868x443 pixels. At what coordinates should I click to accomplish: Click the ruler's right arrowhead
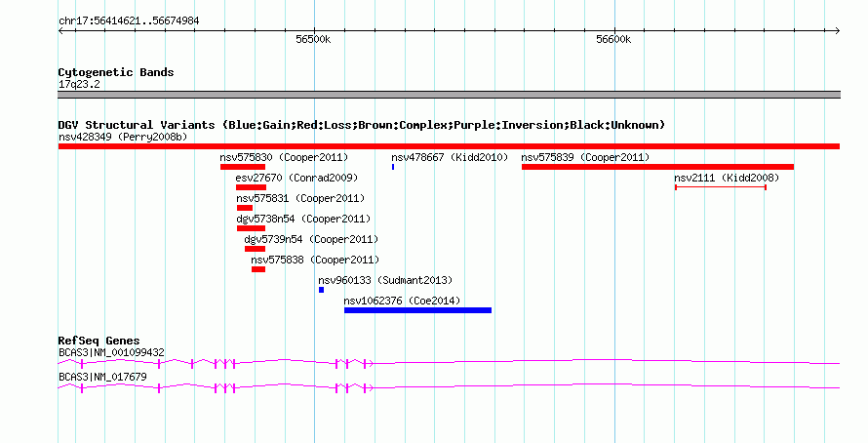(x=838, y=31)
